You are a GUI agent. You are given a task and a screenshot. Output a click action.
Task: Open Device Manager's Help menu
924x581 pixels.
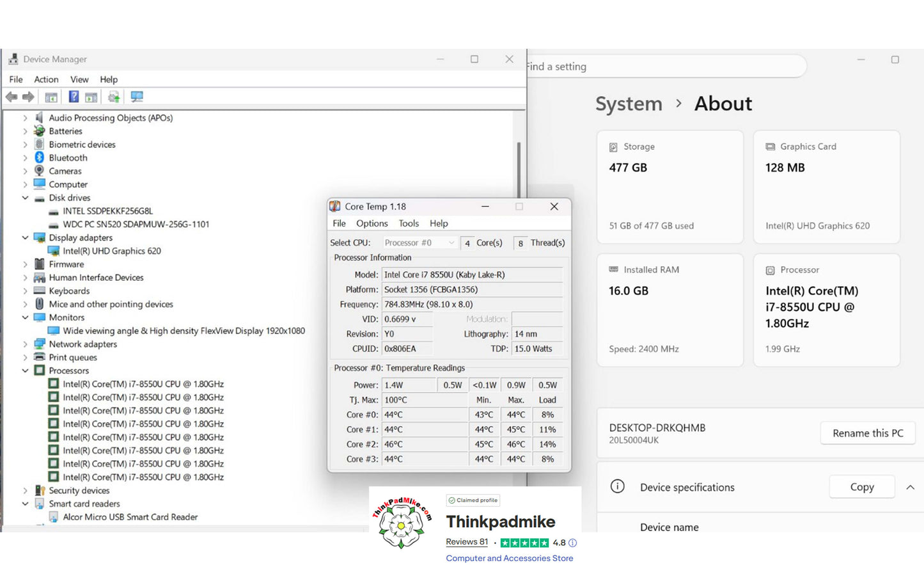(109, 79)
